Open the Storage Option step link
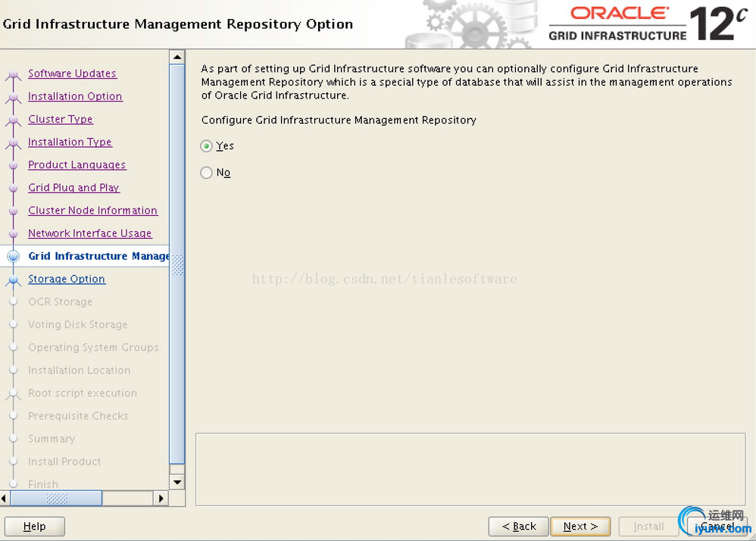756x541 pixels. click(x=67, y=279)
